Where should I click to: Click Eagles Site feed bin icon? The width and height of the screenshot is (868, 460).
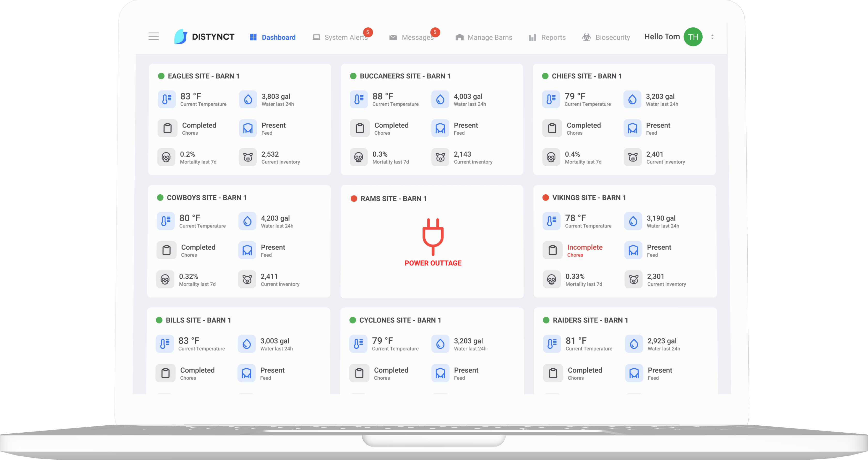click(x=248, y=128)
